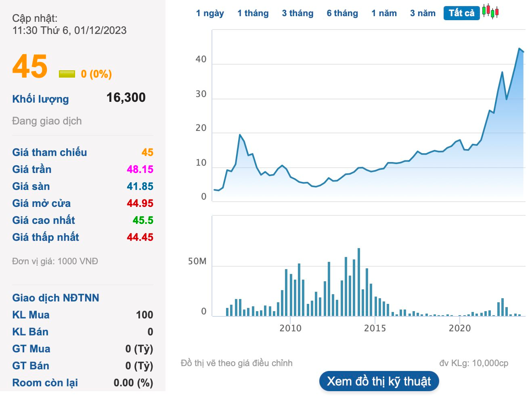The height and width of the screenshot is (396, 532).
Task: Click 'Đơn vị giá: 1000 VNĐ' note
Action: (x=55, y=261)
